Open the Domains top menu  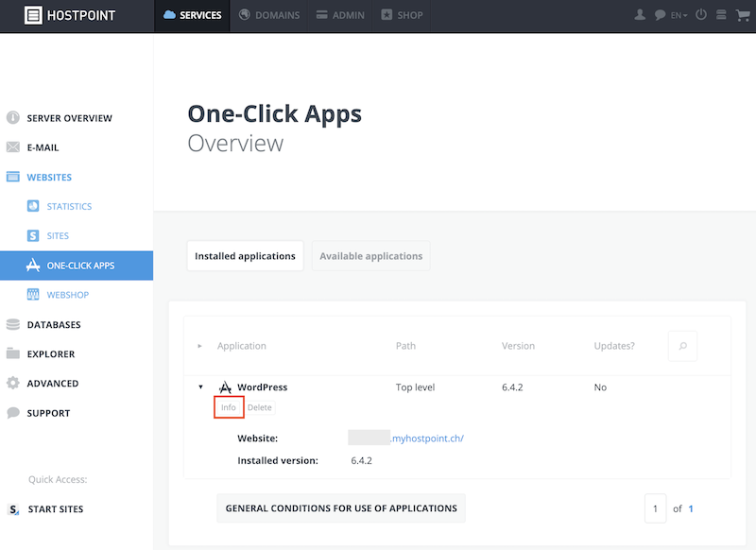click(x=269, y=15)
